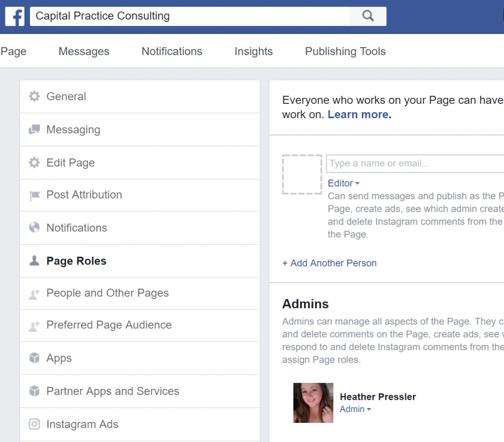Click the search magnifier button
504x442 pixels.
pyautogui.click(x=368, y=16)
